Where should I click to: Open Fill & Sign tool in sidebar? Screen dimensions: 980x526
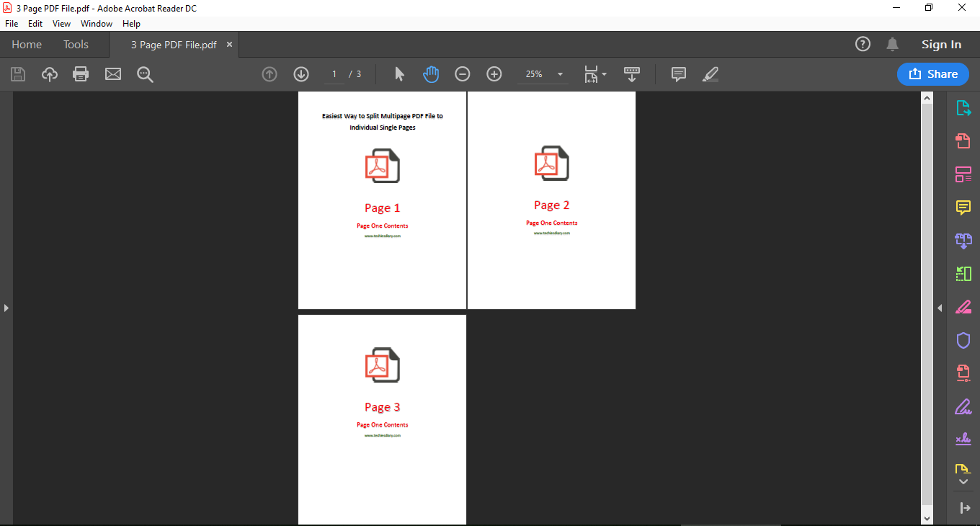[x=963, y=406]
